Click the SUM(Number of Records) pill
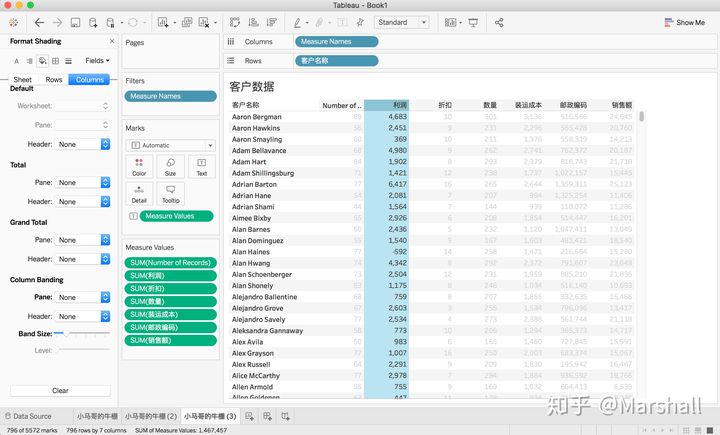This screenshot has width=720, height=435. click(x=170, y=263)
